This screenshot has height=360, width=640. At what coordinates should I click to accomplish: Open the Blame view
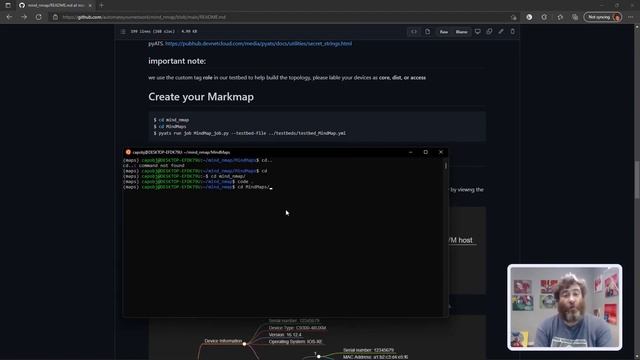click(x=461, y=32)
